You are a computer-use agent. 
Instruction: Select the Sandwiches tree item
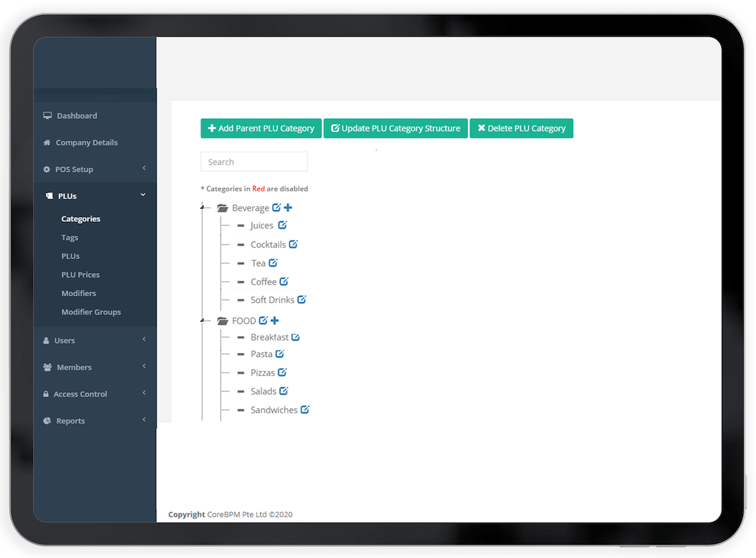click(x=274, y=410)
